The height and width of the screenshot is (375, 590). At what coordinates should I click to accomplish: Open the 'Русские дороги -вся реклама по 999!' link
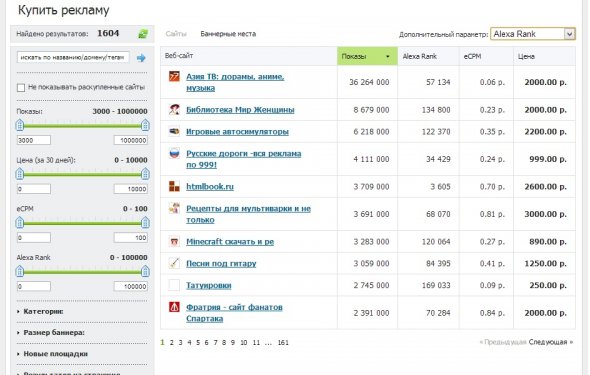click(243, 159)
